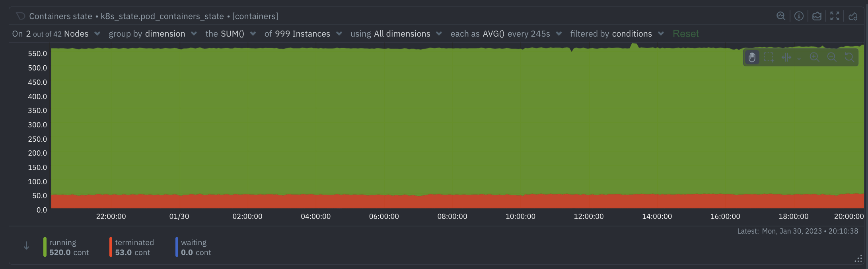Expand the group by dimension dropdown
The width and height of the screenshot is (868, 269).
pos(153,34)
